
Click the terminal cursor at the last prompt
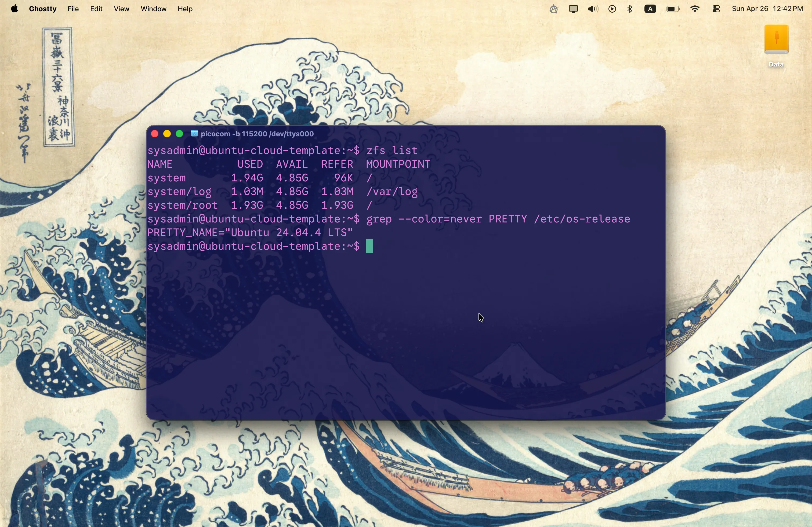[369, 246]
